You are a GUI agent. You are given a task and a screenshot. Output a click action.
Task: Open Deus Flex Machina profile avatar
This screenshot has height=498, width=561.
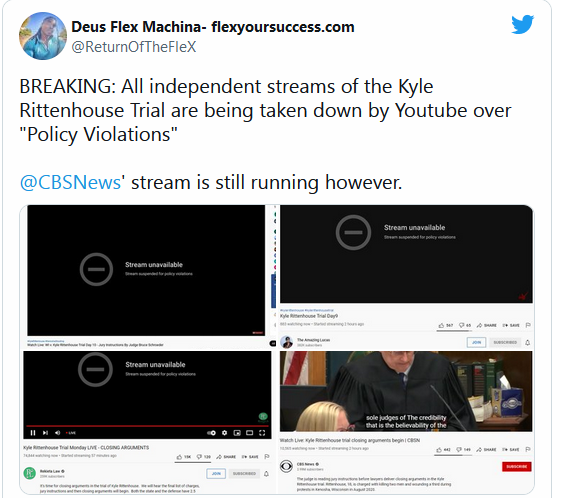point(43,36)
